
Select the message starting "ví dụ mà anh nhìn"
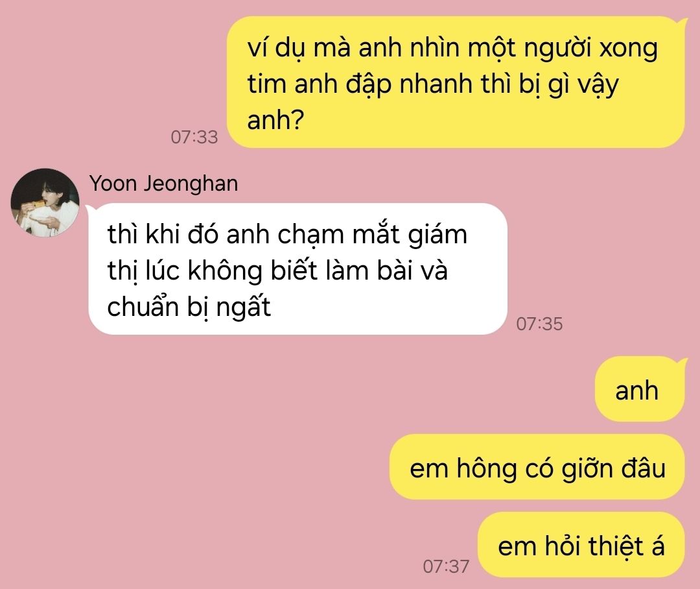tap(456, 82)
